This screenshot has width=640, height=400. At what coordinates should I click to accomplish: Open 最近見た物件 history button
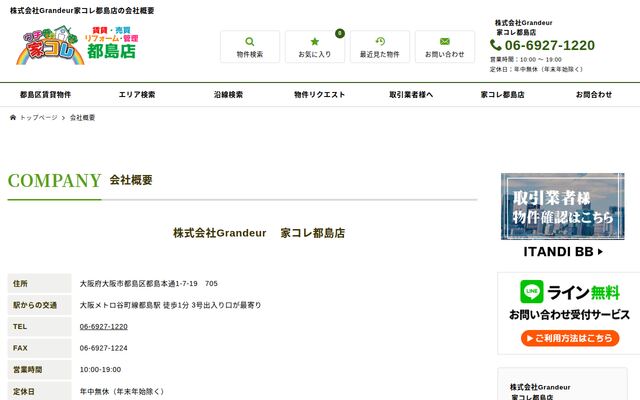pyautogui.click(x=380, y=47)
